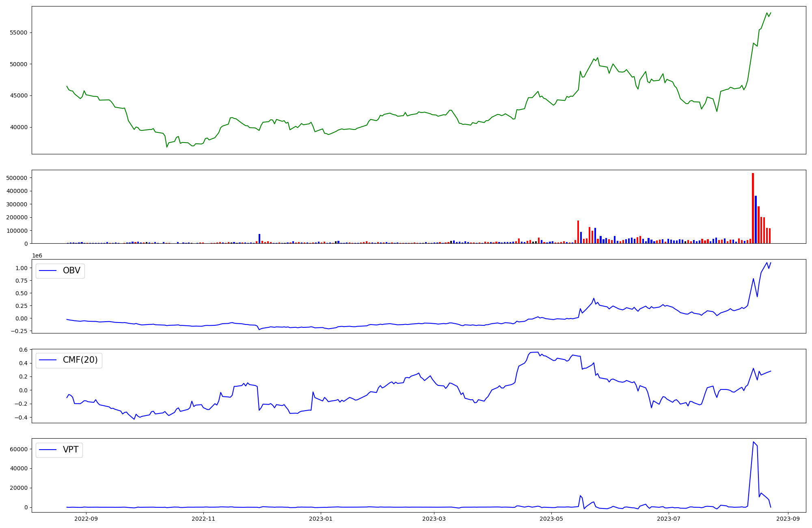Click the lowest point of green price line
The height and width of the screenshot is (528, 812).
click(x=167, y=147)
